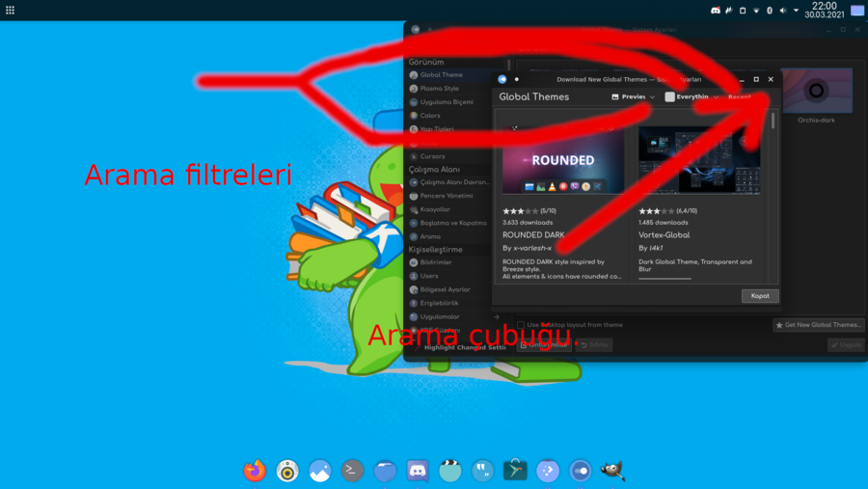Click the show desktop panel button
868x489 pixels.
click(x=857, y=10)
